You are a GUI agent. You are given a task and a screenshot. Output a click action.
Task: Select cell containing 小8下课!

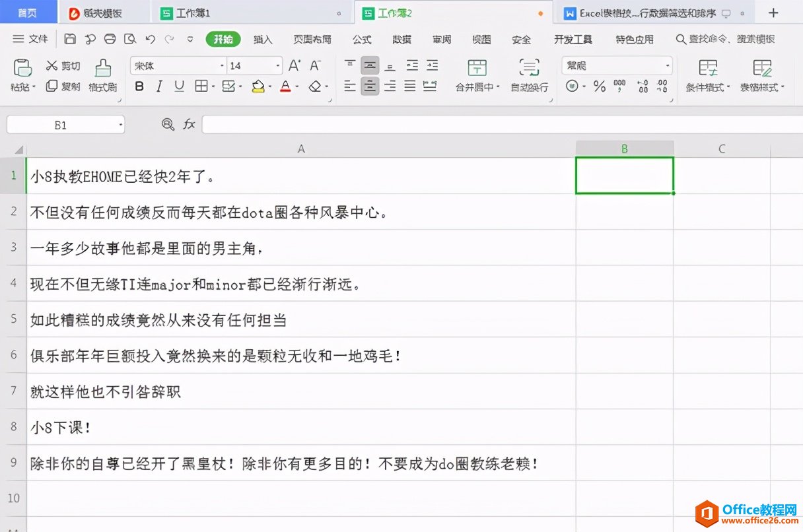point(301,427)
